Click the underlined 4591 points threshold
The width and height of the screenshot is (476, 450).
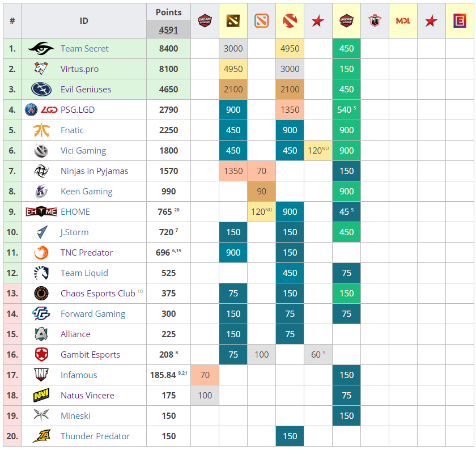tap(168, 30)
